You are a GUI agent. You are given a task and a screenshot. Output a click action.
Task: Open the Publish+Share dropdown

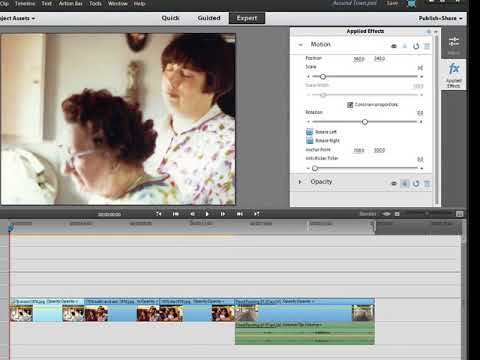pos(440,18)
